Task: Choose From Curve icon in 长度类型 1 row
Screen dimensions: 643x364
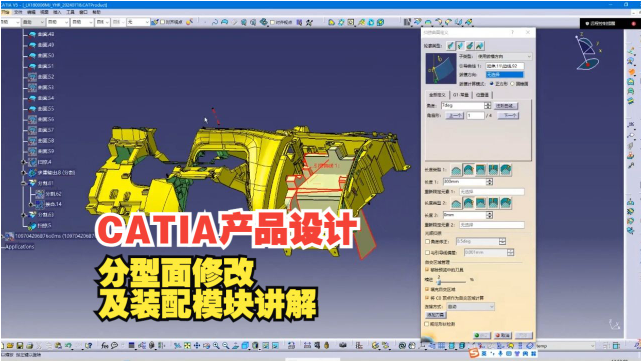Action: (456, 170)
